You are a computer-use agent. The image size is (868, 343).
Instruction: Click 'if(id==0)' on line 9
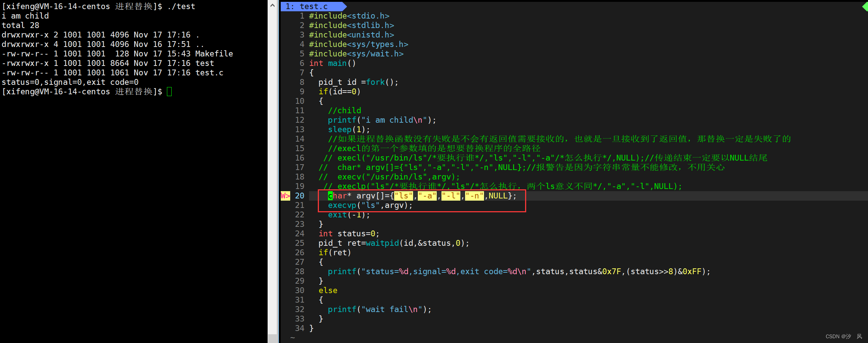[x=340, y=92]
